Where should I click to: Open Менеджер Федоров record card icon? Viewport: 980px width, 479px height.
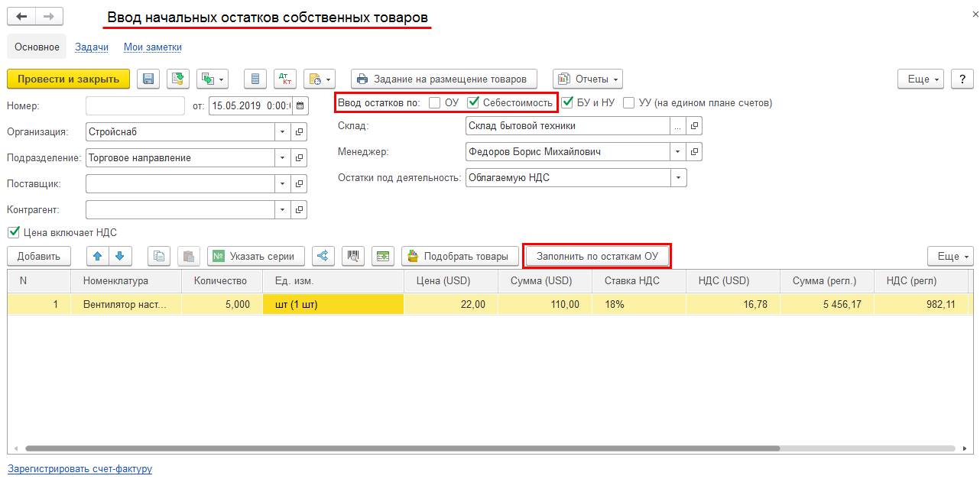pos(694,152)
